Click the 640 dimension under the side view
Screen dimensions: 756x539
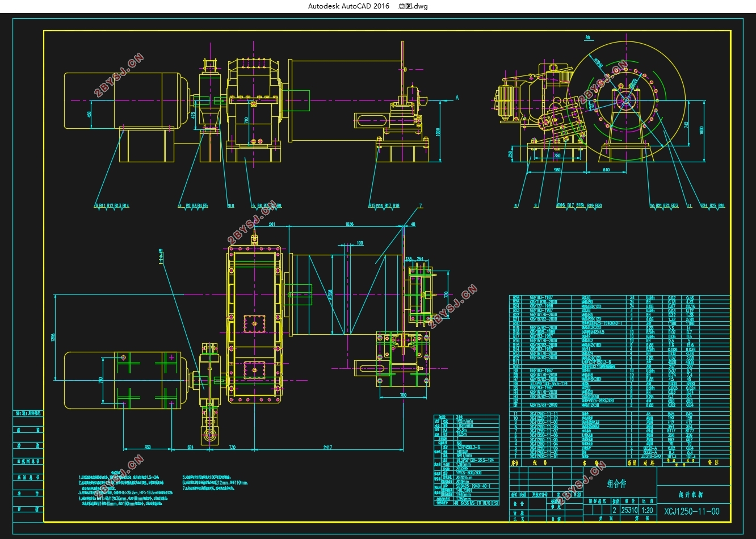[606, 170]
